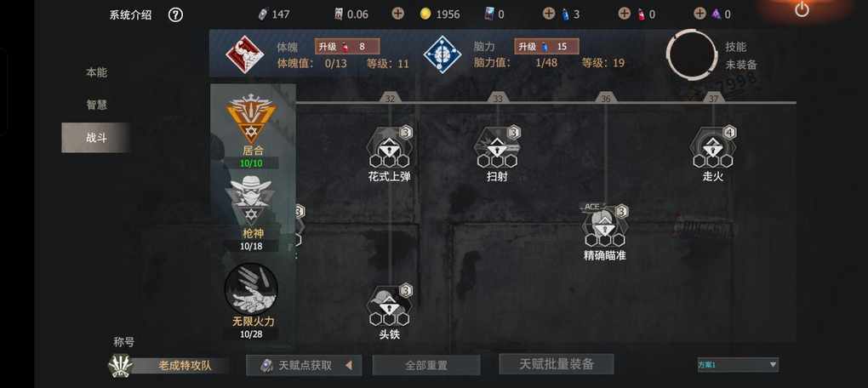Tap the empty 技能 skill slot circle
This screenshot has height=388, width=868.
(x=691, y=55)
